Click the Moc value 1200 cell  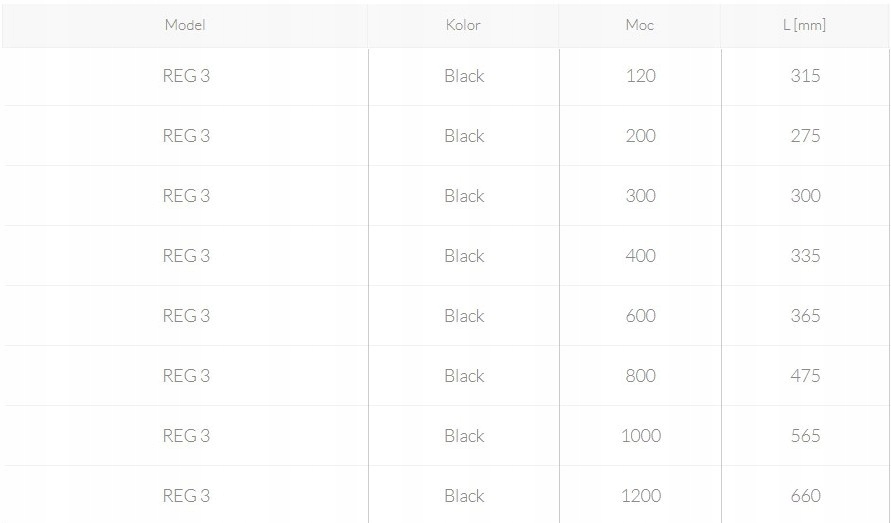640,496
